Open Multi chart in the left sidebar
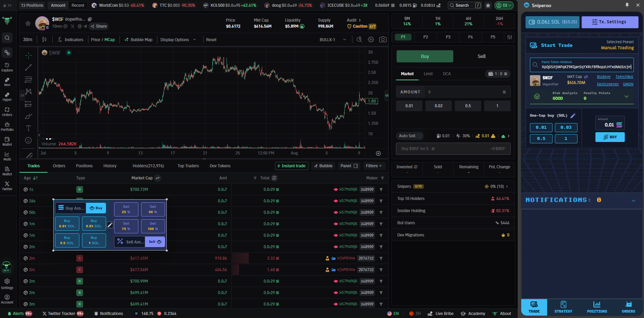Screen dimensions: 644x318 point(7,156)
